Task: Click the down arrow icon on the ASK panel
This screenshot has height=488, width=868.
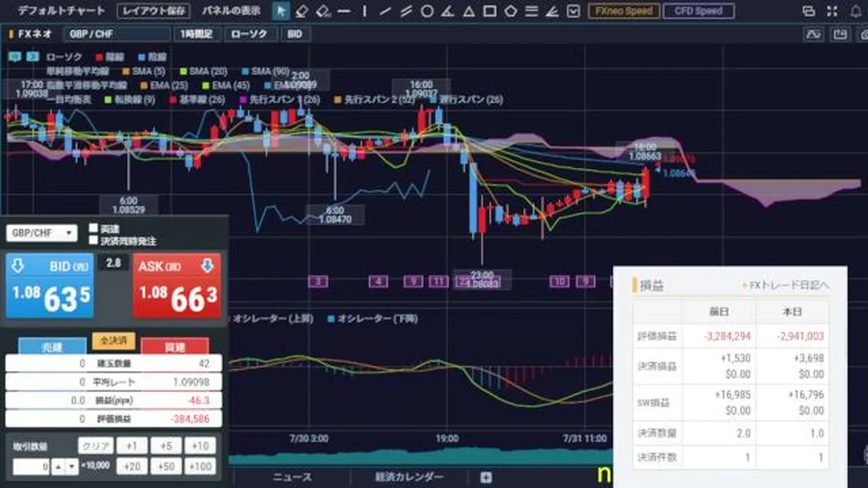Action: pos(208,265)
